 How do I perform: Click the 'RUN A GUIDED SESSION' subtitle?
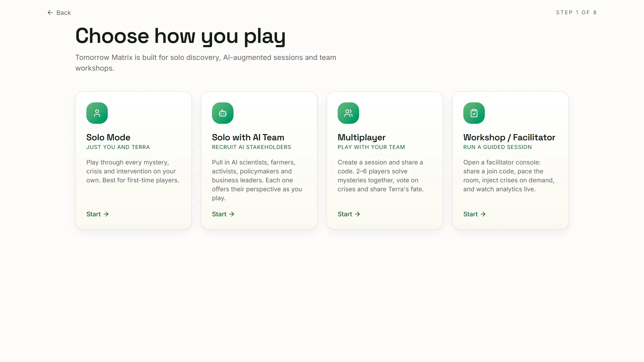coord(497,147)
